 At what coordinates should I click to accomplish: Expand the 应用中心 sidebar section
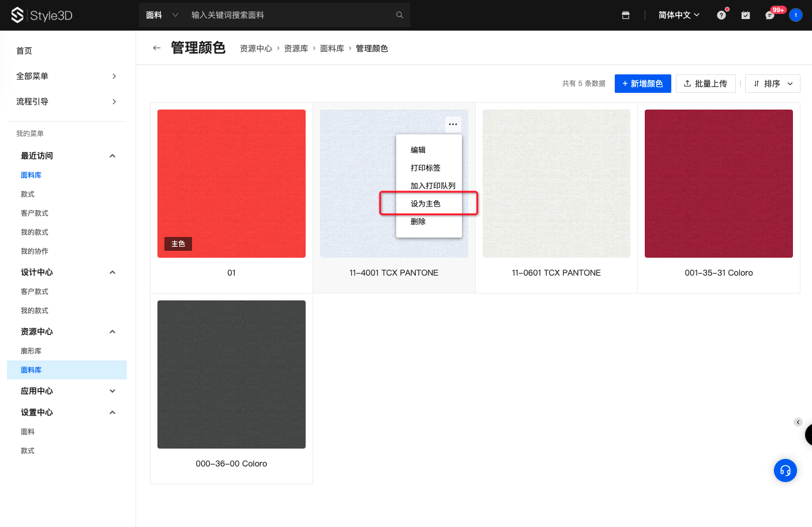[112, 391]
